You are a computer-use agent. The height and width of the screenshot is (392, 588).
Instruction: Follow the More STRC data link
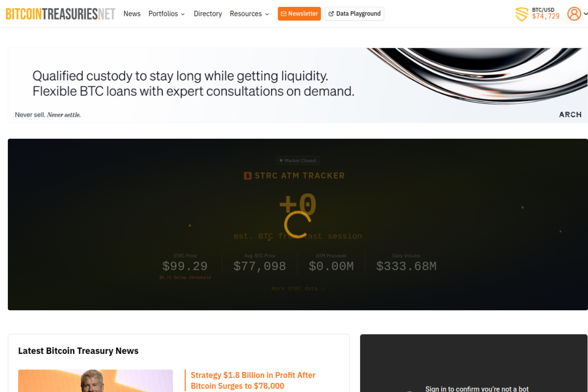pos(298,289)
